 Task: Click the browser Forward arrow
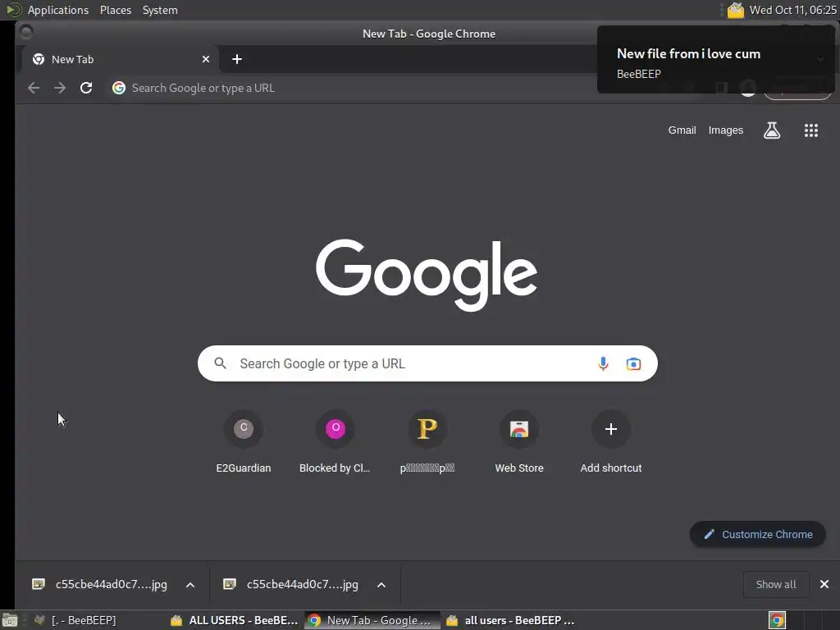point(59,88)
